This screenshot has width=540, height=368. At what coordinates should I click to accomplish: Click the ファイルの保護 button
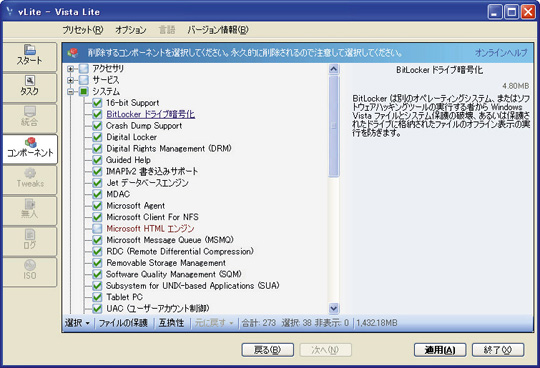point(123,323)
